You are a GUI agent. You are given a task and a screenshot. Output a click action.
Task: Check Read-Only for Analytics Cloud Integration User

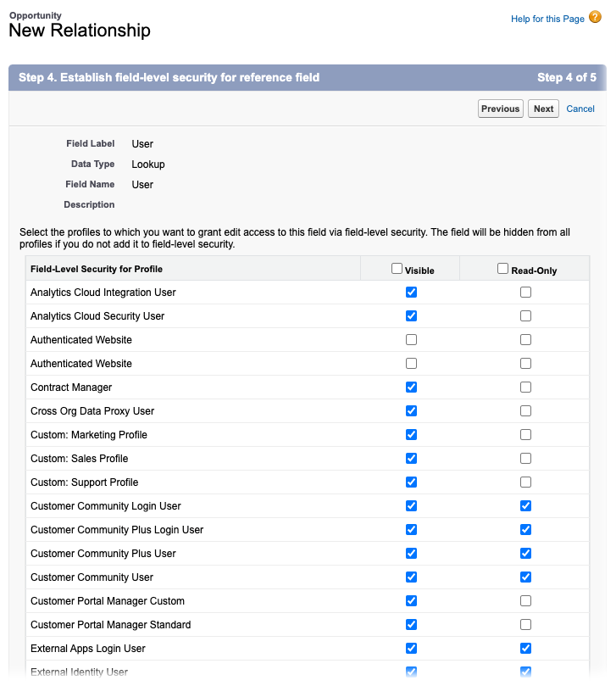[525, 292]
